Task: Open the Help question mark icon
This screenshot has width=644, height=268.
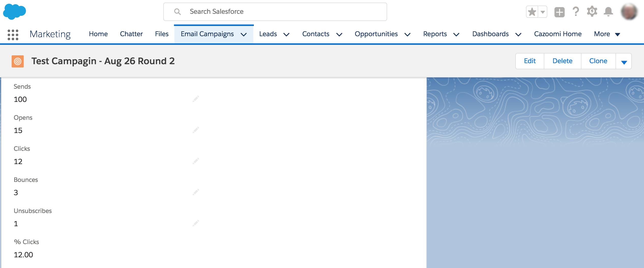Action: tap(576, 12)
